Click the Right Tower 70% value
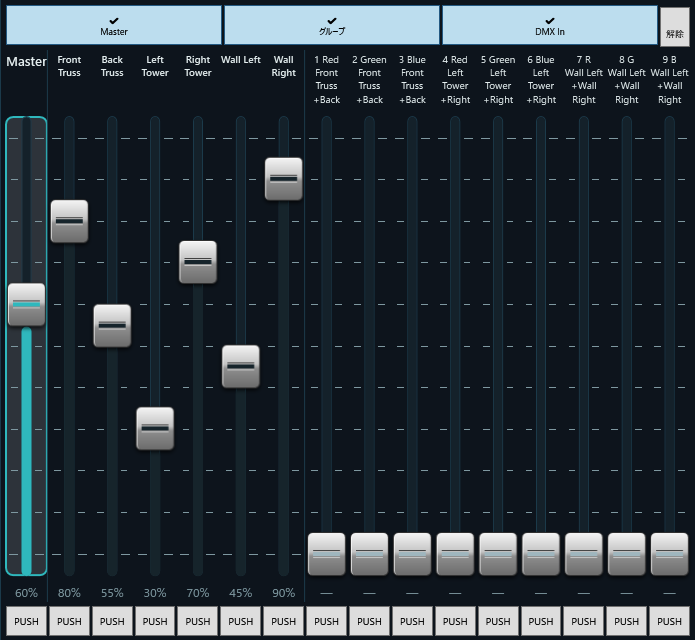The image size is (696, 640). tap(198, 593)
